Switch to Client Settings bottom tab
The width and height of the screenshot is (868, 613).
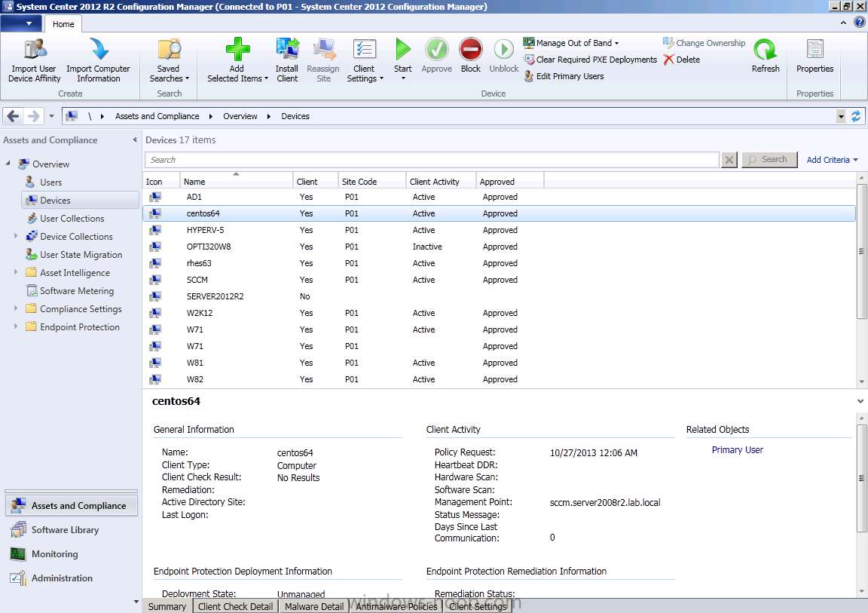coord(478,606)
